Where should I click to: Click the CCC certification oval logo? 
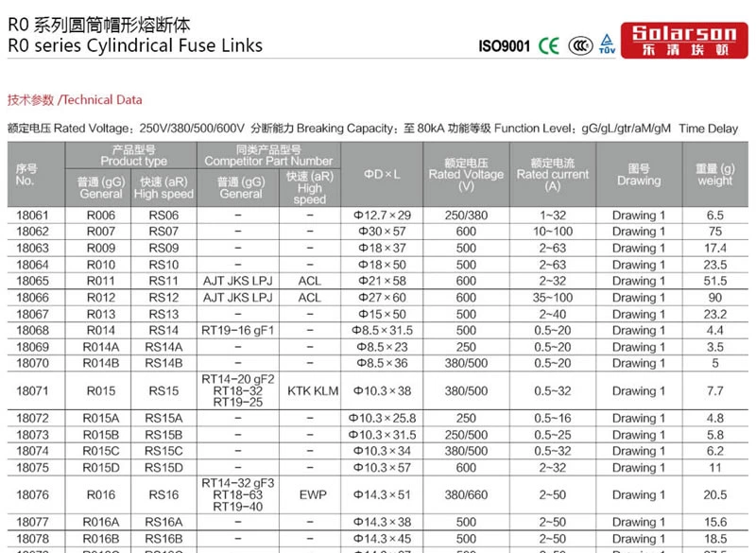tap(578, 45)
